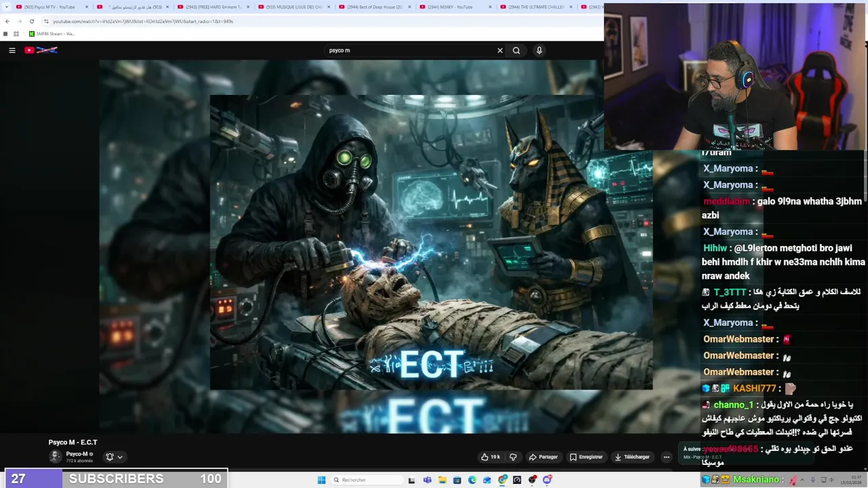Click the Partager share button
The height and width of the screenshot is (488, 868).
[x=543, y=457]
